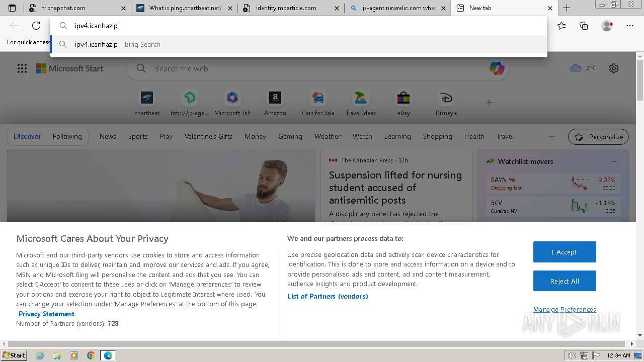The height and width of the screenshot is (362, 644).
Task: Open the Travel Ideas quick link
Action: 360,103
